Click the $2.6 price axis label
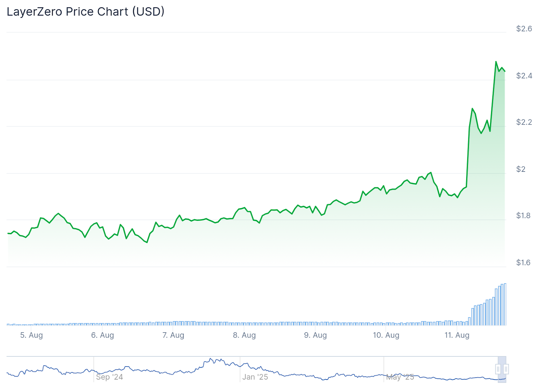 524,29
